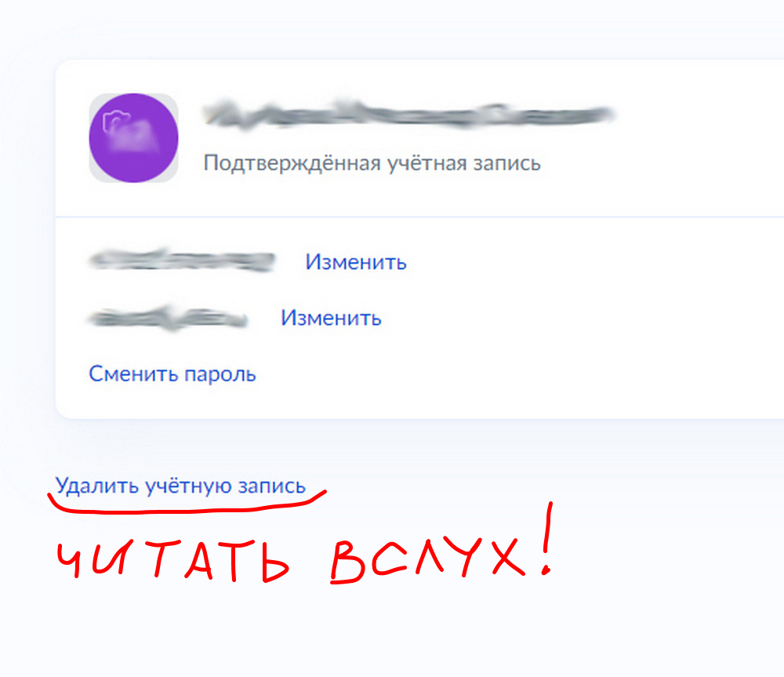The height and width of the screenshot is (677, 784).
Task: Select the second blurred contact value
Action: [168, 318]
